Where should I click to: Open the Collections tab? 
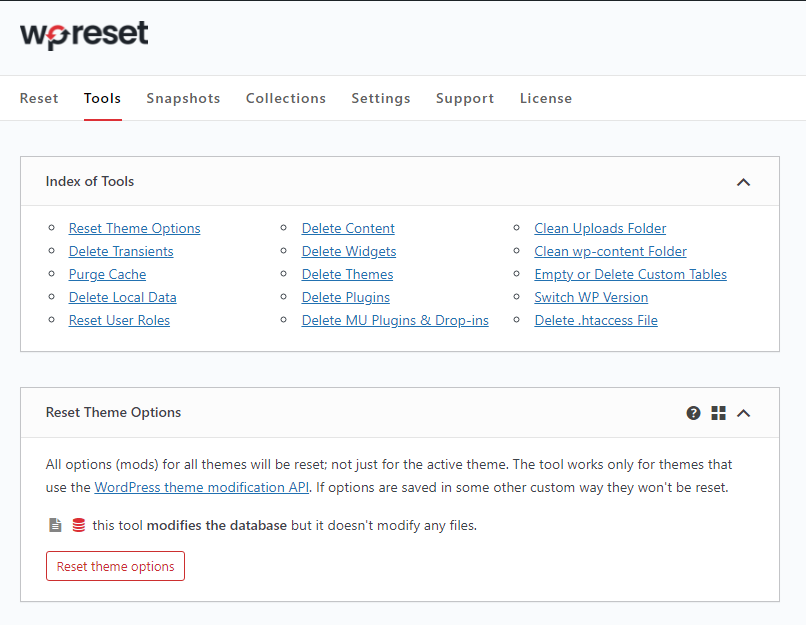point(285,98)
